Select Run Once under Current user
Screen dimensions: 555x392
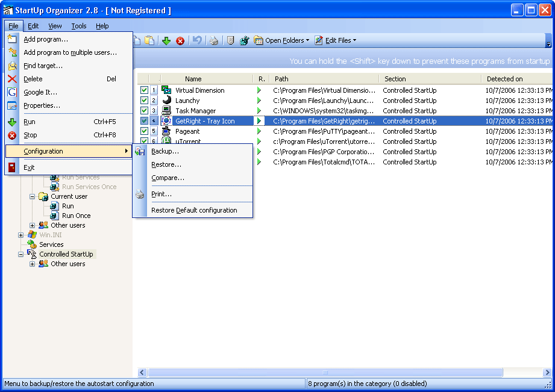coord(76,216)
